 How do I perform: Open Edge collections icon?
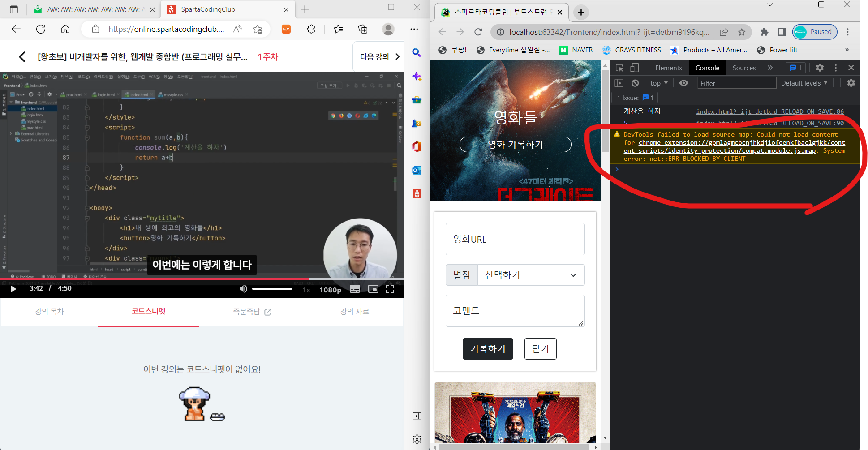pyautogui.click(x=363, y=29)
